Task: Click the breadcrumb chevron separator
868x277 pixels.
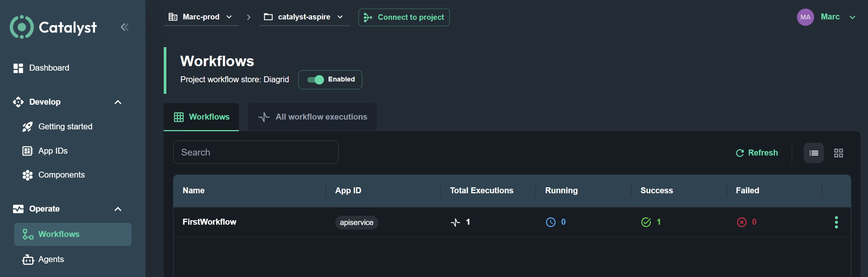Action: click(249, 17)
